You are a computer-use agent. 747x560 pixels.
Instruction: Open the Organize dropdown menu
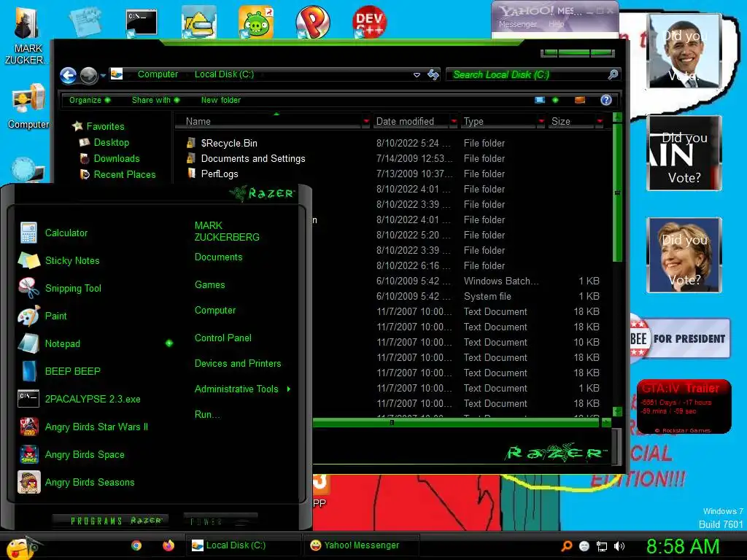tap(90, 100)
